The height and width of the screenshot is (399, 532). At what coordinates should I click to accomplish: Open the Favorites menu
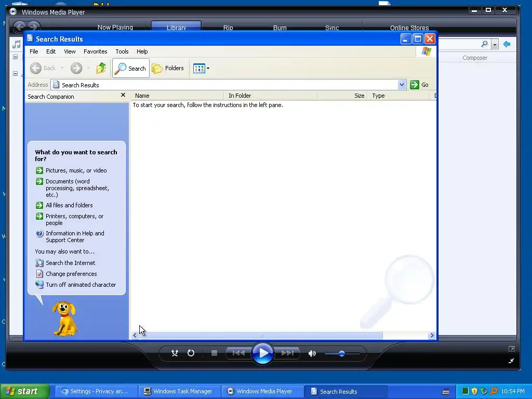96,51
